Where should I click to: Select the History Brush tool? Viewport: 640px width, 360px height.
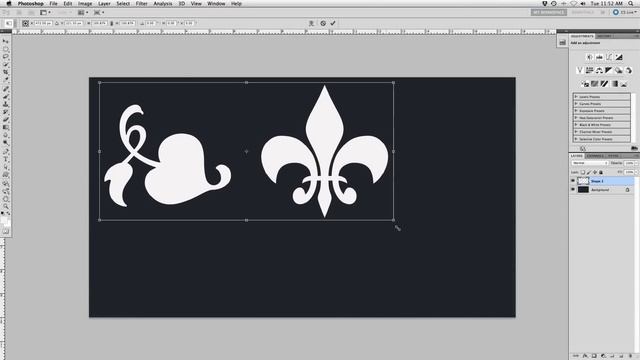pos(6,111)
